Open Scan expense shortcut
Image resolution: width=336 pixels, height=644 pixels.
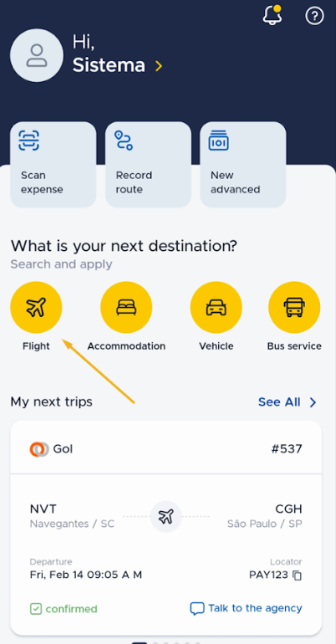click(x=53, y=164)
